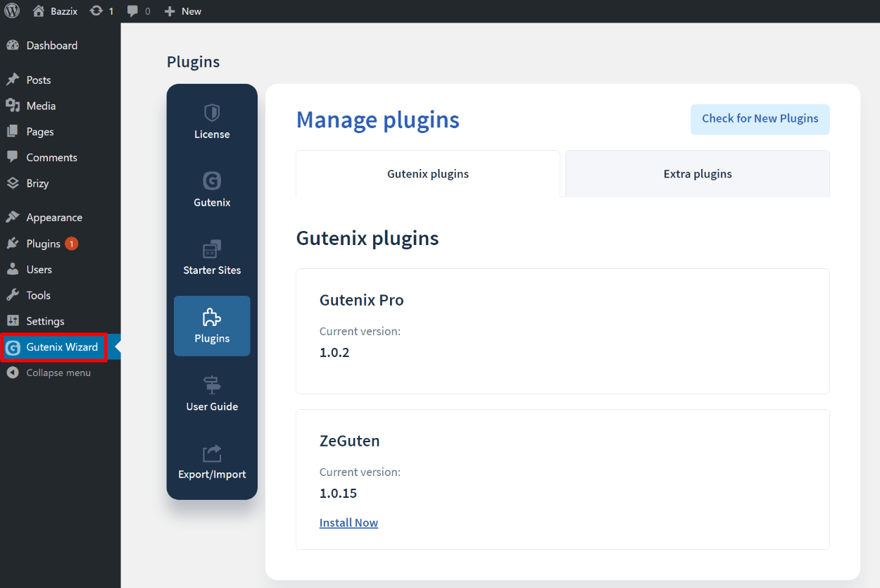This screenshot has height=588, width=880.
Task: Select Pages in the admin menu
Action: pos(60,132)
